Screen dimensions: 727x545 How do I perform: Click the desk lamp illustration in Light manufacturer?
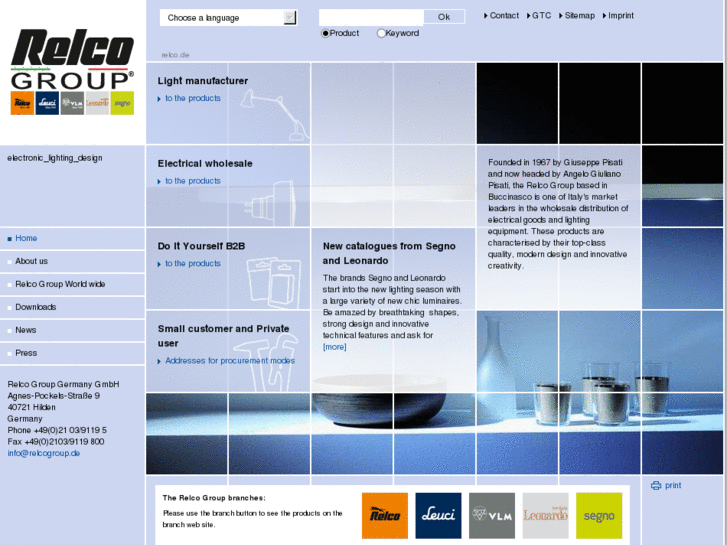(275, 115)
